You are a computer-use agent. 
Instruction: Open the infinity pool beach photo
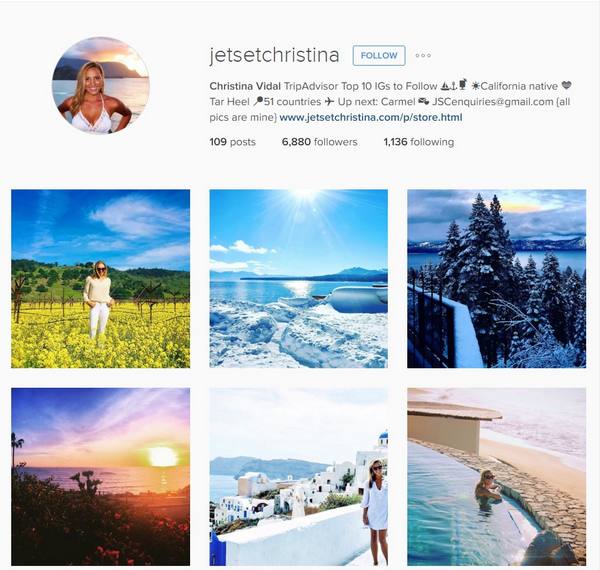(496, 477)
